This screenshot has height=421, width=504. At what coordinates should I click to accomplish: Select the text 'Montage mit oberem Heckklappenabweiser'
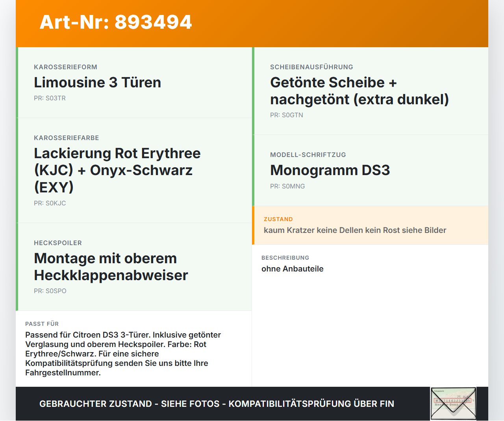point(111,267)
